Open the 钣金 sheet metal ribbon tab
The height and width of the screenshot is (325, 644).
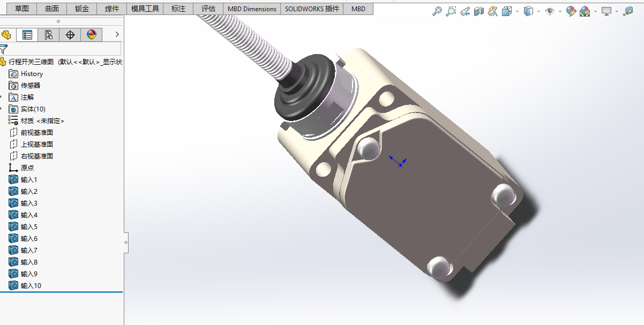click(x=82, y=9)
